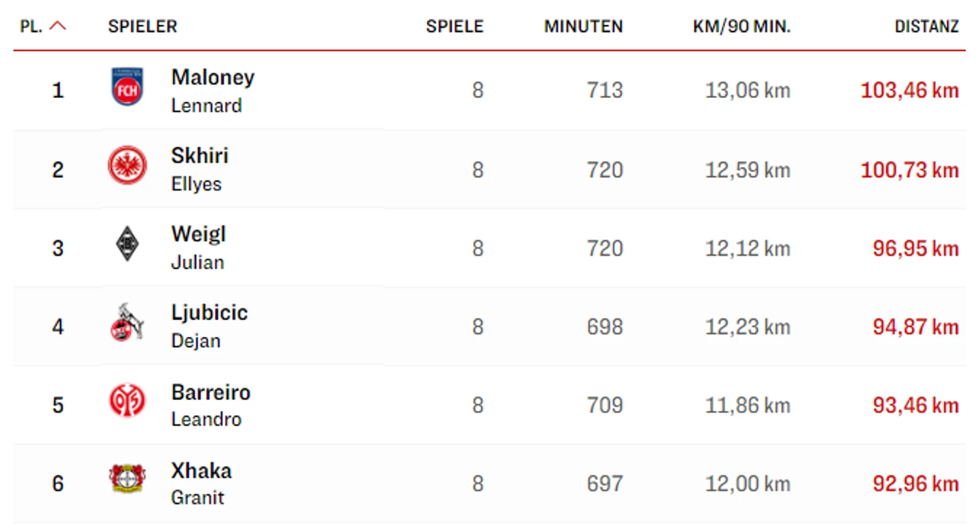The image size is (980, 527).
Task: Open Xhaka Granit player page
Action: click(201, 483)
